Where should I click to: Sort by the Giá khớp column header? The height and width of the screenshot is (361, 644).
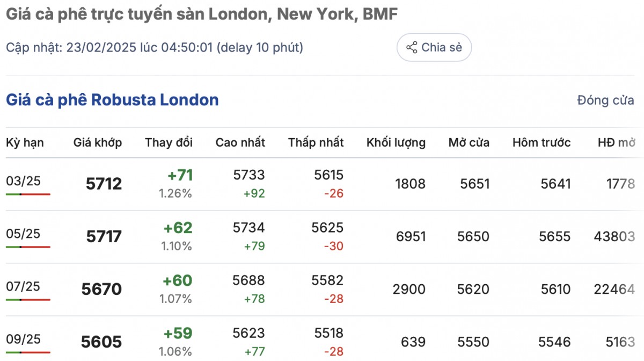(98, 143)
